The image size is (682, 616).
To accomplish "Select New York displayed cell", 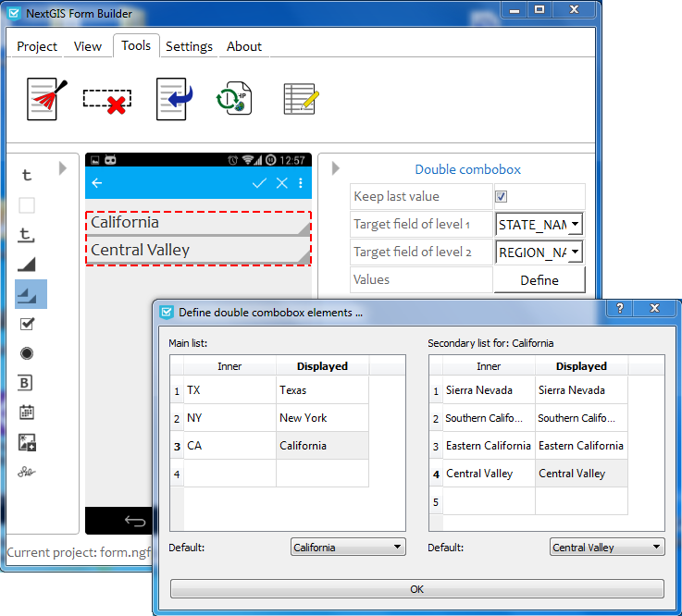I will click(322, 418).
